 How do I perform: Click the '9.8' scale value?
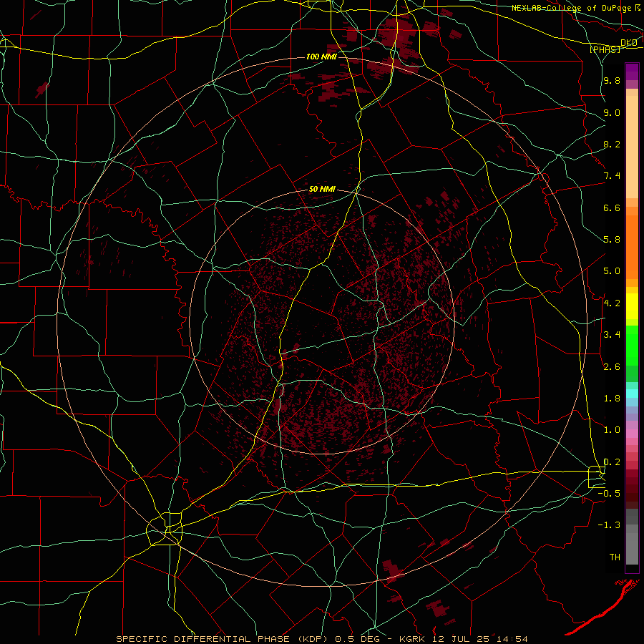612,80
